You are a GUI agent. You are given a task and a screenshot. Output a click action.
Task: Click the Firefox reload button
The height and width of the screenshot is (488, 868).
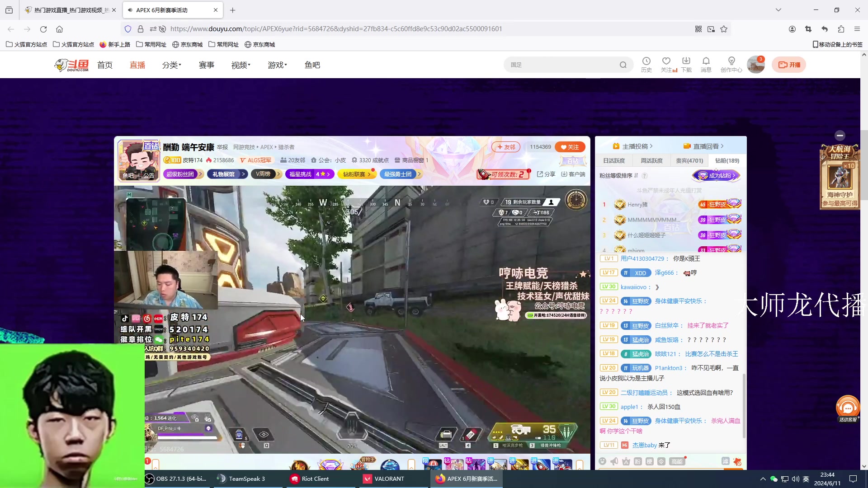coord(43,29)
